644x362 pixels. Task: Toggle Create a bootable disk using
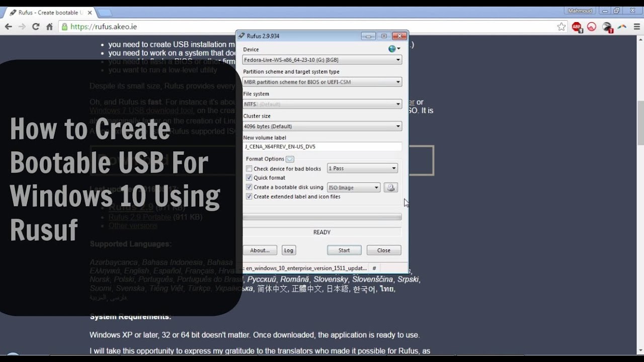249,187
